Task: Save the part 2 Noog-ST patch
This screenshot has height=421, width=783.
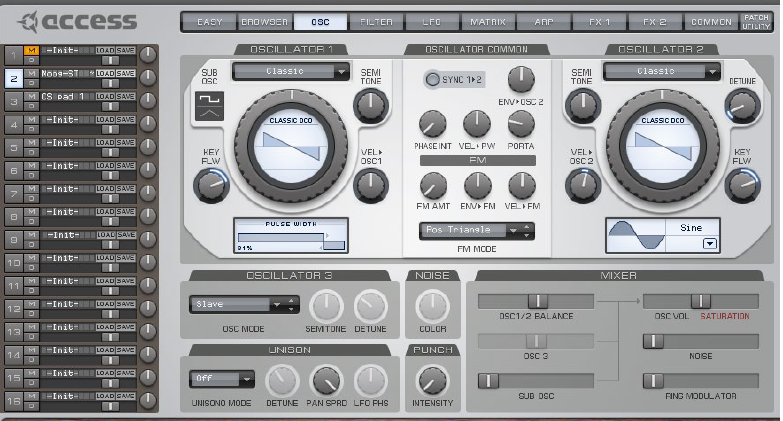Action: (x=126, y=73)
